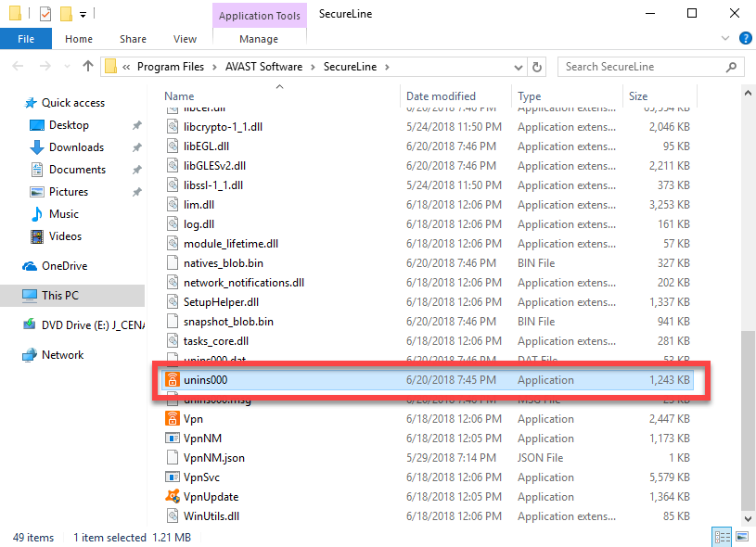Select the VpnSvc application file
The image size is (756, 547).
tap(204, 477)
